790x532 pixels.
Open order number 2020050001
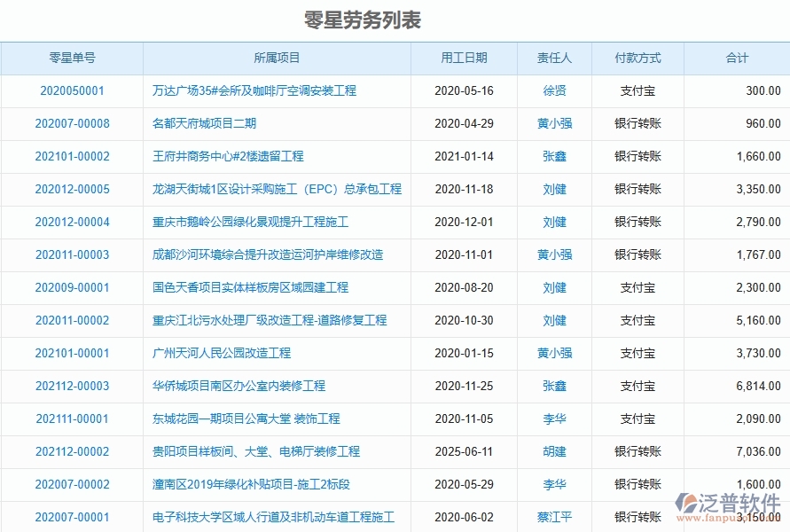coord(74,90)
